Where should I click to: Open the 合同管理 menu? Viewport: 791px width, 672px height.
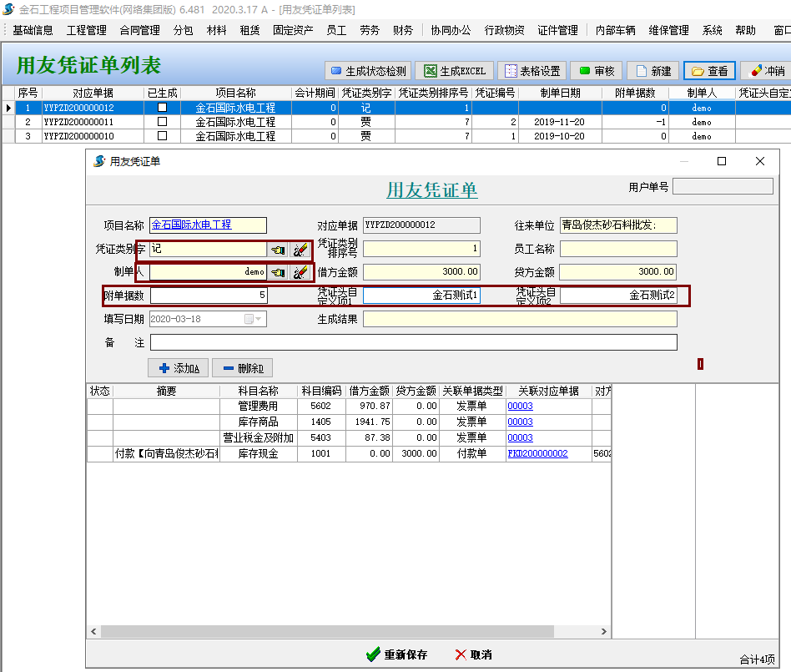tap(139, 30)
